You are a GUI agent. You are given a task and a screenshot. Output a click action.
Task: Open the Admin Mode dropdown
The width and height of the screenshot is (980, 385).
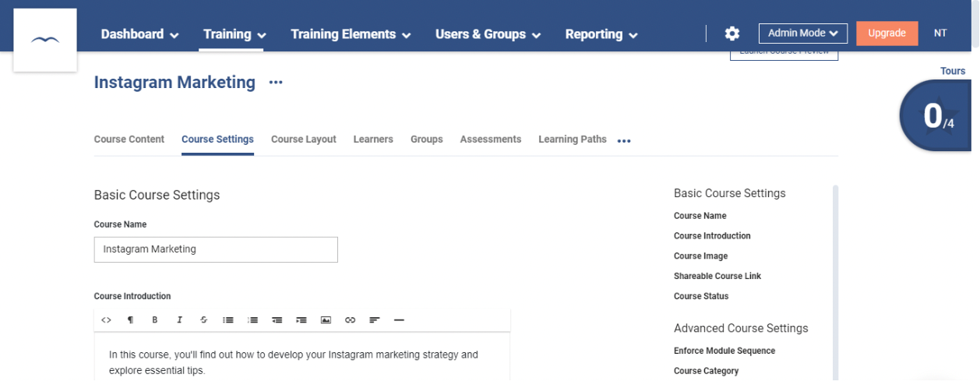coord(802,34)
